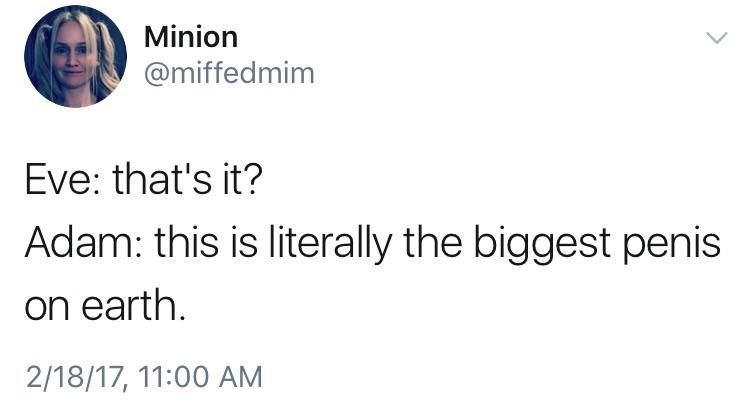Show more actions via the header chevron
This screenshot has height=402, width=750.
click(717, 38)
